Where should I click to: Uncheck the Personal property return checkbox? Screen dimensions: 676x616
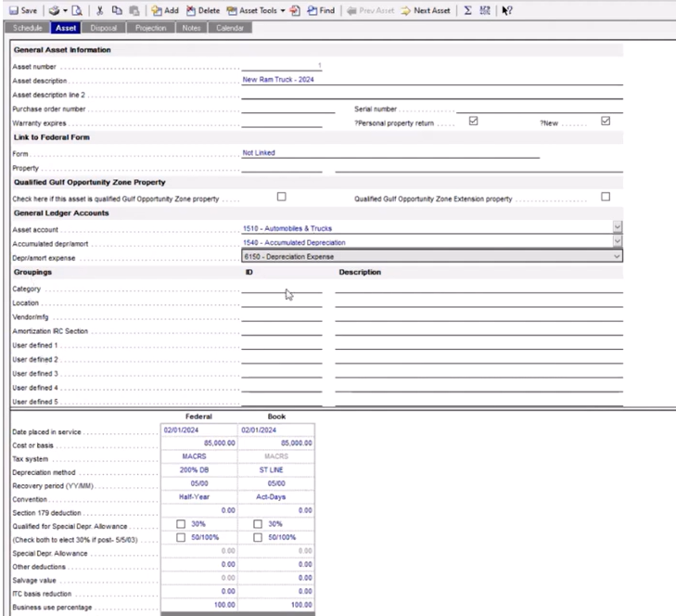tap(473, 121)
